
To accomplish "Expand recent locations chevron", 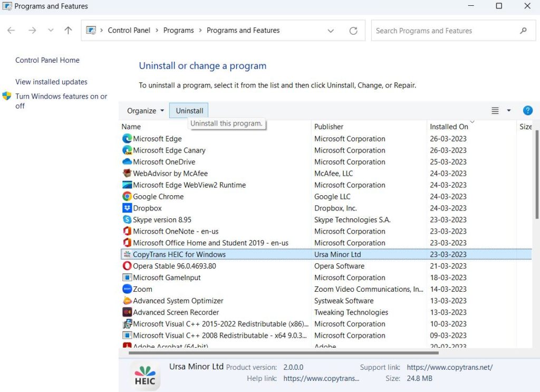I will [51, 31].
